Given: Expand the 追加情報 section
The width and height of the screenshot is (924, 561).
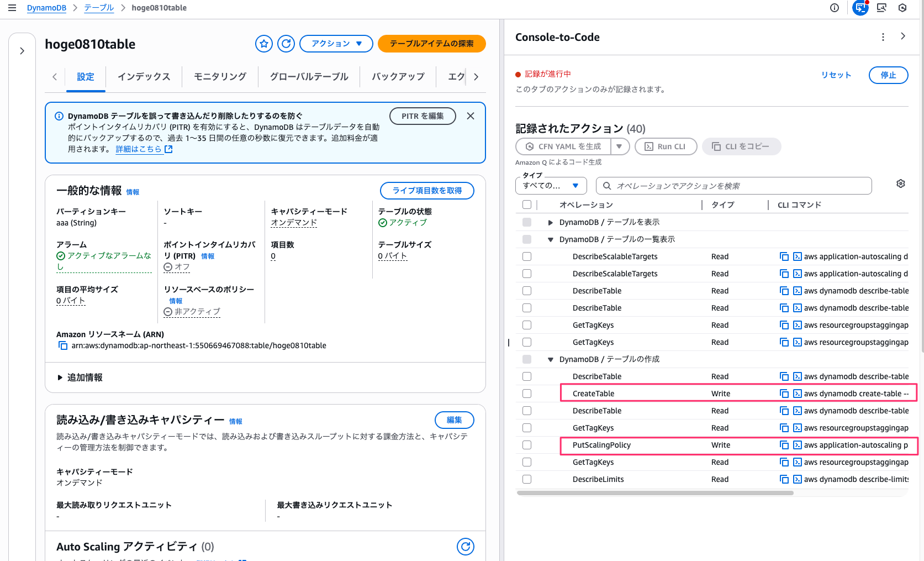Looking at the screenshot, I should click(80, 378).
